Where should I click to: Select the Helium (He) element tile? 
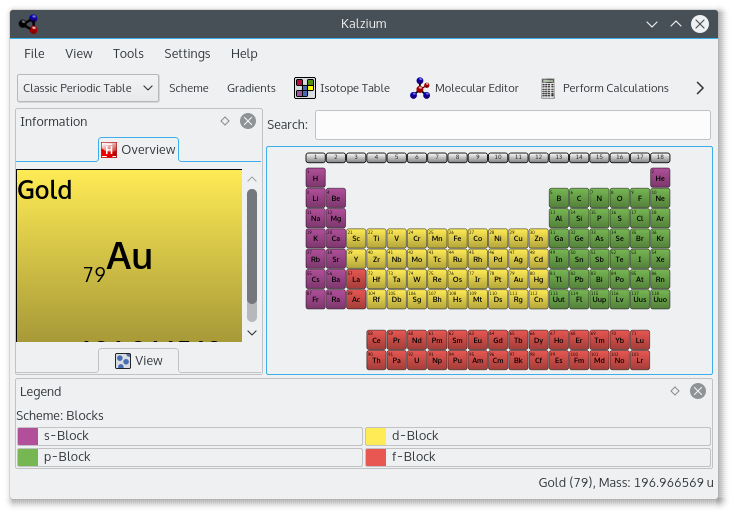point(660,178)
